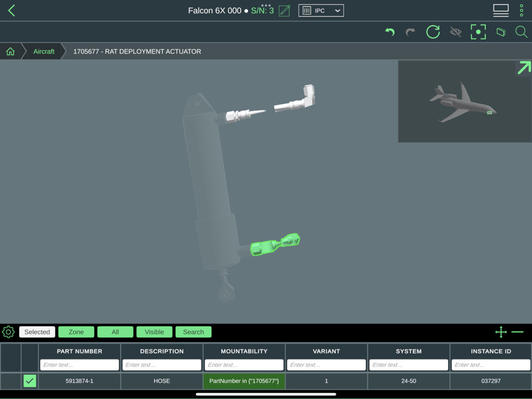This screenshot has height=399, width=532.
Task: Uncheck the 5913874-1 row checkbox
Action: point(30,381)
